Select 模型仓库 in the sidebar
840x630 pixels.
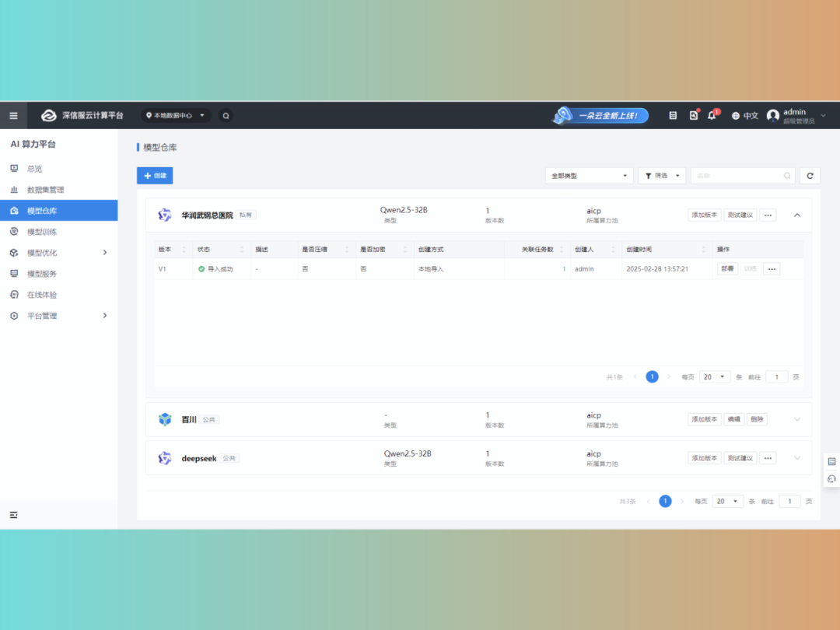tap(59, 211)
